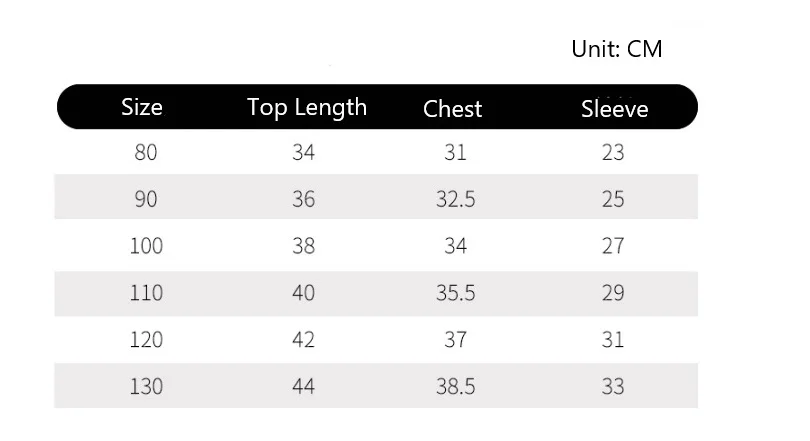Image resolution: width=810 pixels, height=441 pixels.
Task: Click sleeve value 23
Action: 613,153
